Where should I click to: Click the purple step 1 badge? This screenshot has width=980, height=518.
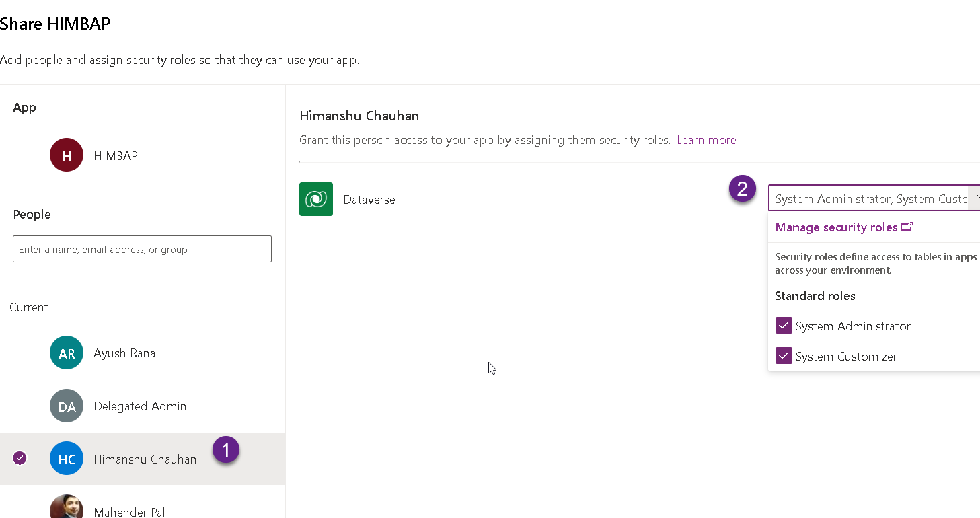pos(226,449)
